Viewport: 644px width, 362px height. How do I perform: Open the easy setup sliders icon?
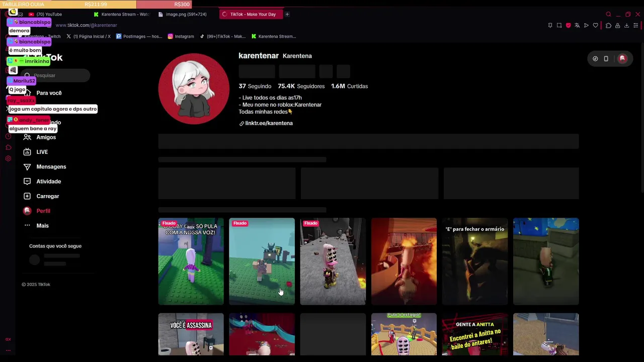636,25
